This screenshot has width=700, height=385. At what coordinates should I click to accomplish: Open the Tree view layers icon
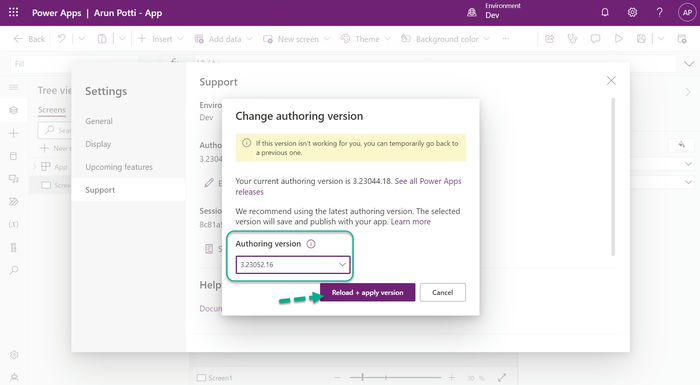point(13,110)
